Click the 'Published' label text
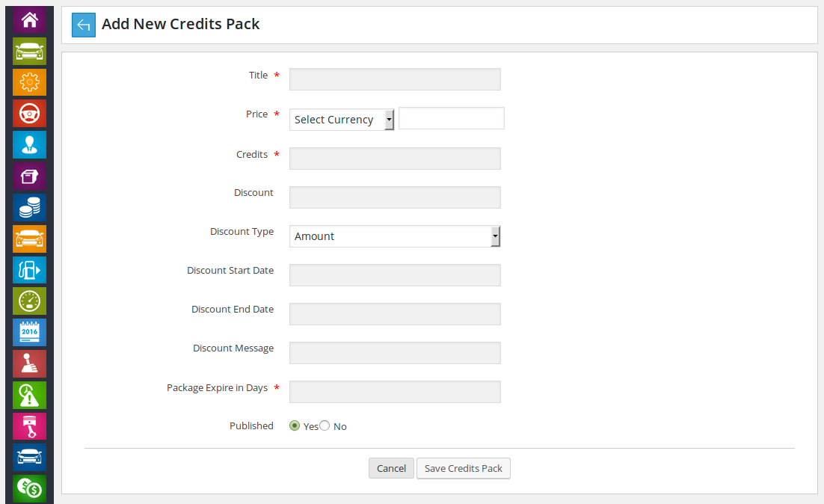 pos(251,425)
